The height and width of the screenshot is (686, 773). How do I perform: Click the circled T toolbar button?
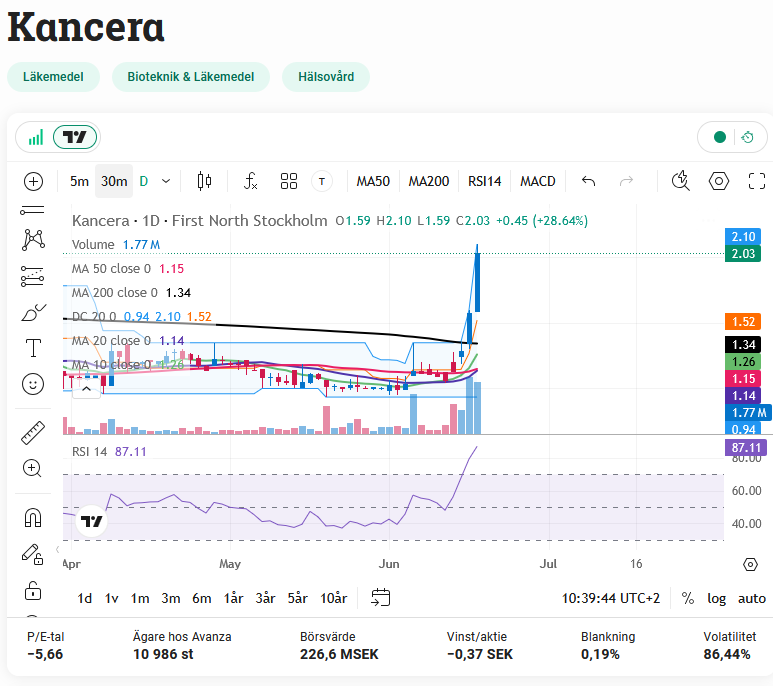point(322,181)
